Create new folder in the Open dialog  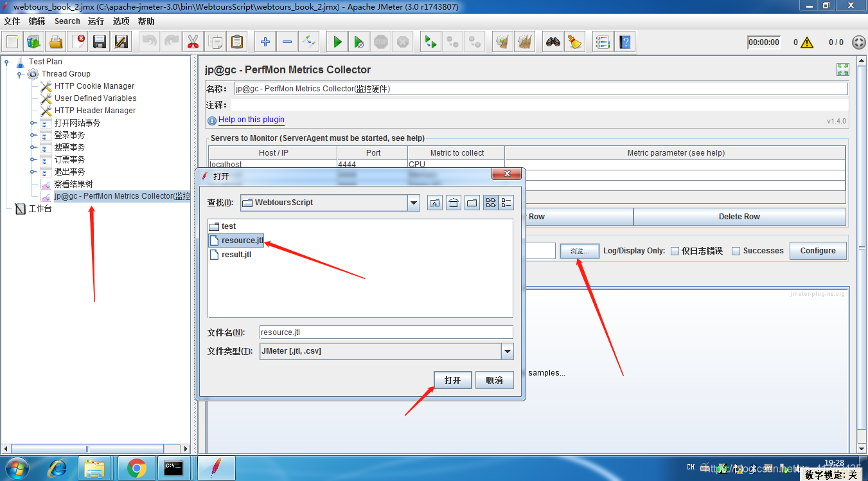click(x=472, y=203)
